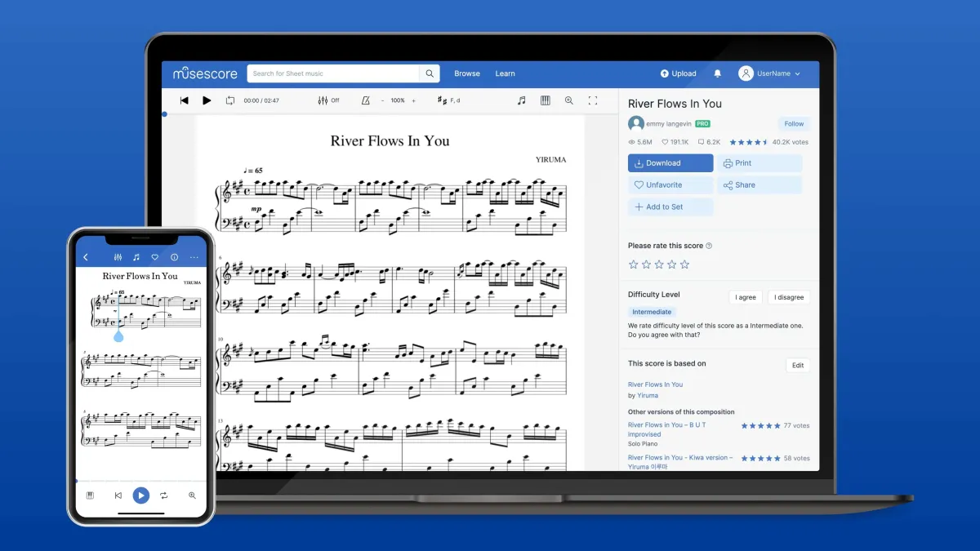
Task: Open River Flows in You - Kiwa version link
Action: (x=680, y=462)
